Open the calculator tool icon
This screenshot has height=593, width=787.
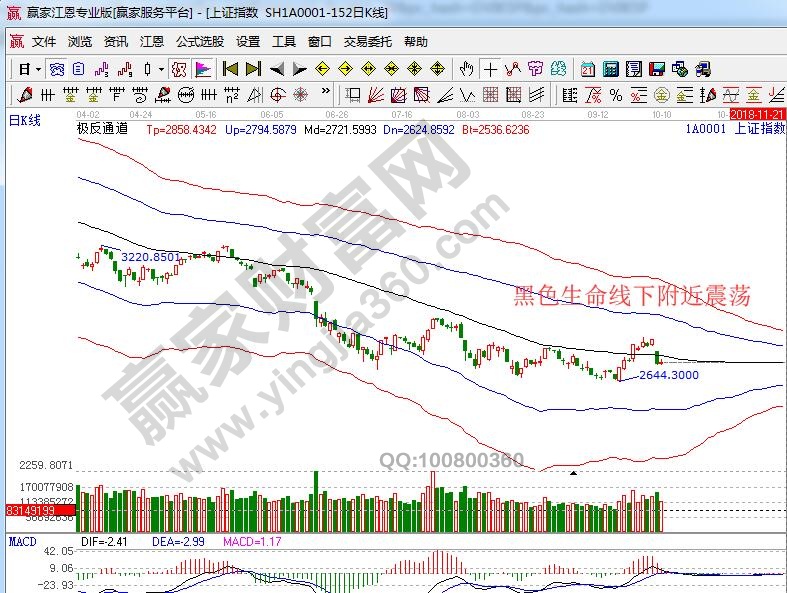coord(610,69)
